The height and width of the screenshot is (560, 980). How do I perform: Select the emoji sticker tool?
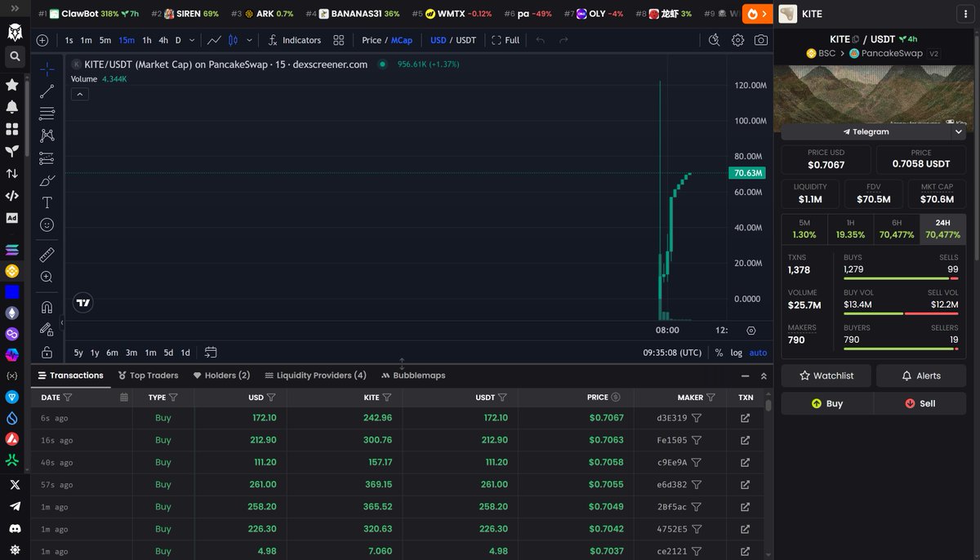pyautogui.click(x=47, y=224)
